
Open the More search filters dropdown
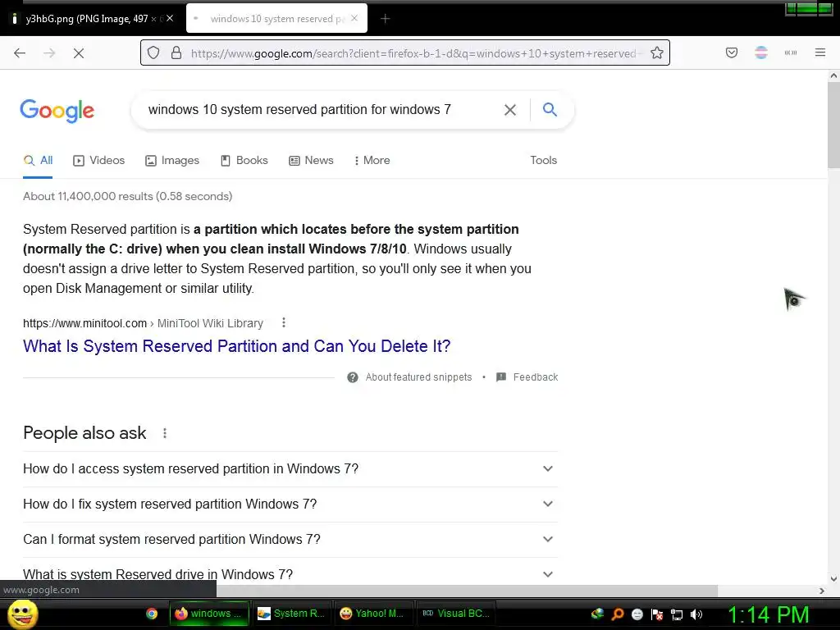point(372,160)
